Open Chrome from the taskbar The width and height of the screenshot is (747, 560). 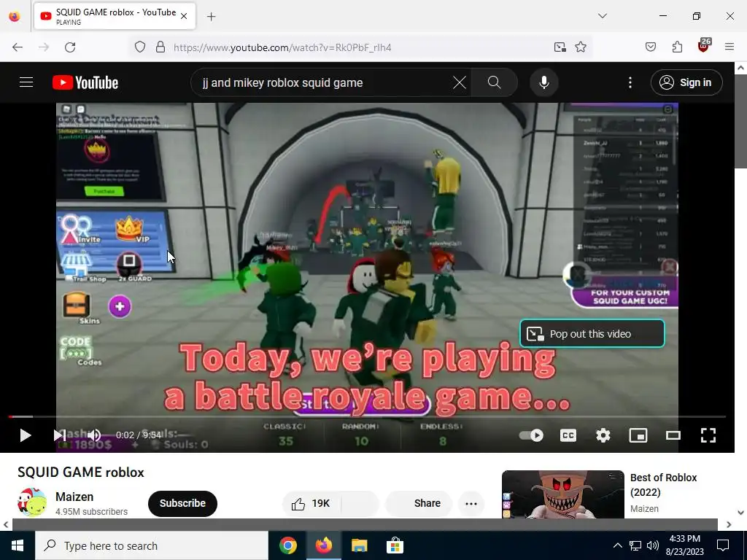tap(287, 545)
